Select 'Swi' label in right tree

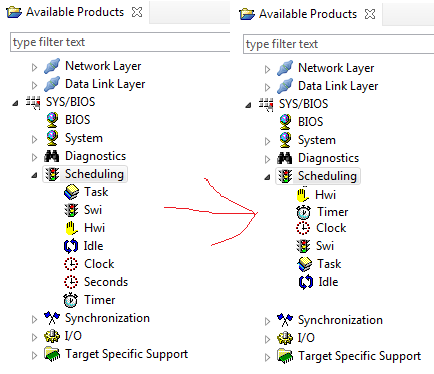pos(325,246)
